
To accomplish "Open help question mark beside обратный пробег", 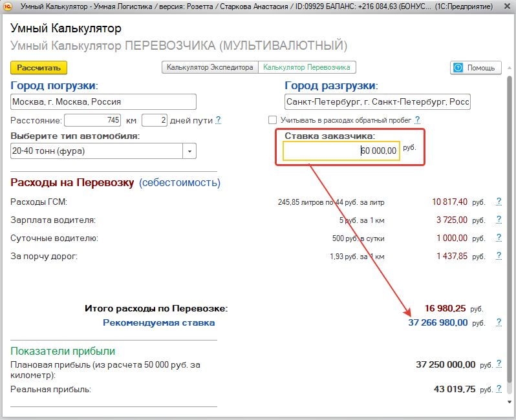I will pyautogui.click(x=418, y=120).
